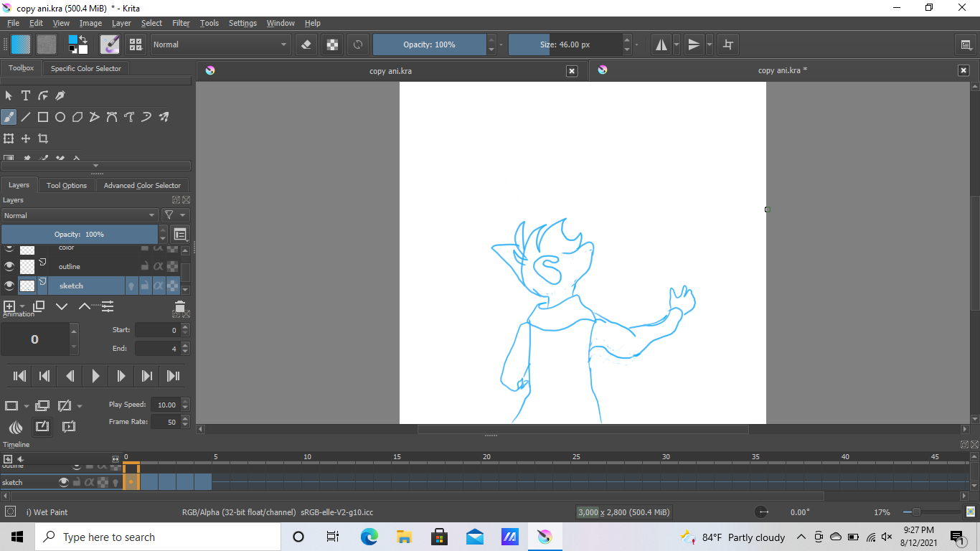Viewport: 980px width, 551px height.
Task: Open the Filter menu
Action: (x=181, y=23)
